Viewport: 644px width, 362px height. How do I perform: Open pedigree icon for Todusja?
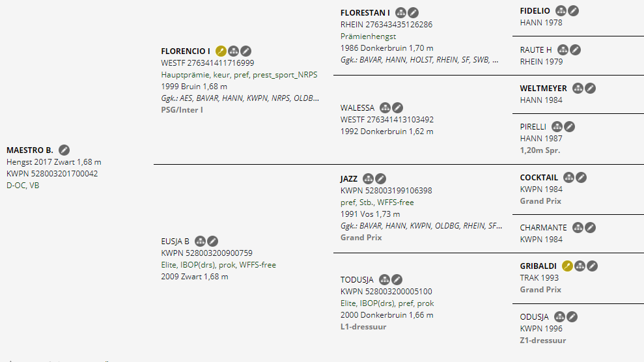(385, 279)
